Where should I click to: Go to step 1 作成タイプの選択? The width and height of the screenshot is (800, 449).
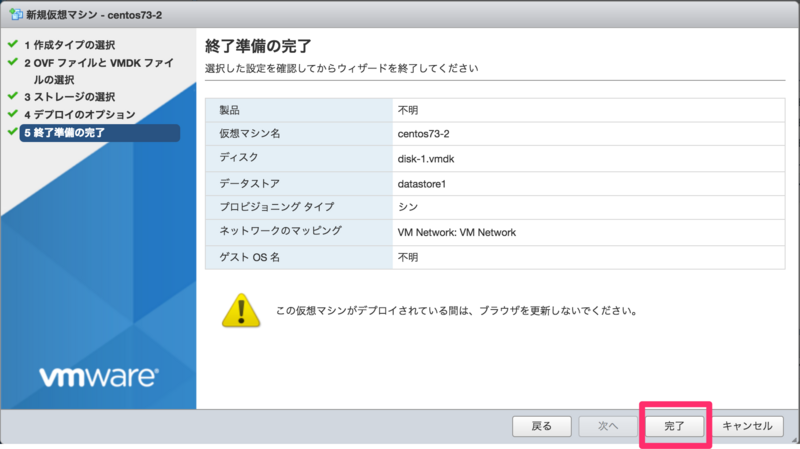click(69, 45)
